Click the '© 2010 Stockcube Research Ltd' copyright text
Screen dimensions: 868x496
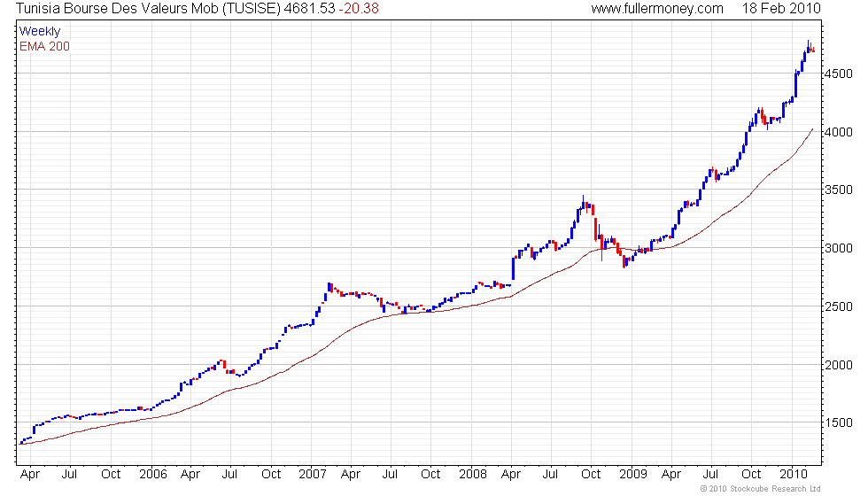[760, 489]
